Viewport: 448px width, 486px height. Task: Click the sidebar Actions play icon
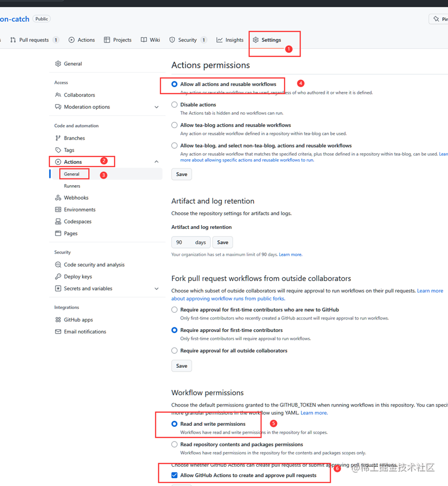tap(58, 162)
